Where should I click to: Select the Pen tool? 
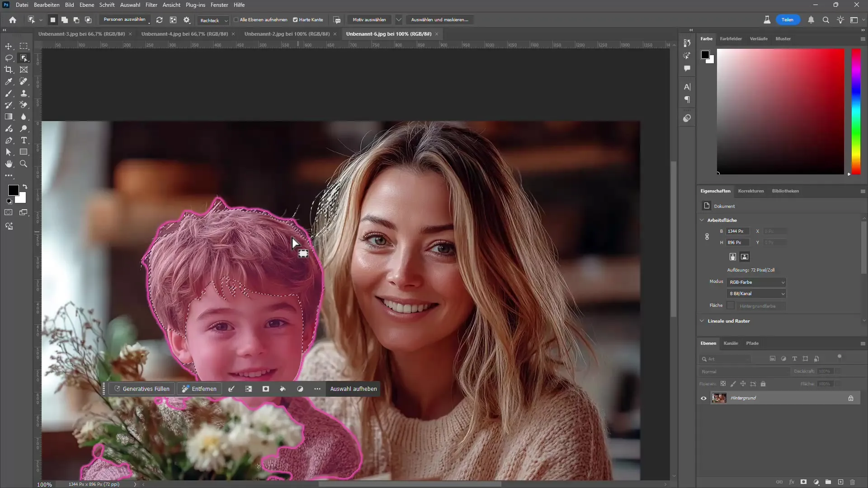tap(9, 141)
